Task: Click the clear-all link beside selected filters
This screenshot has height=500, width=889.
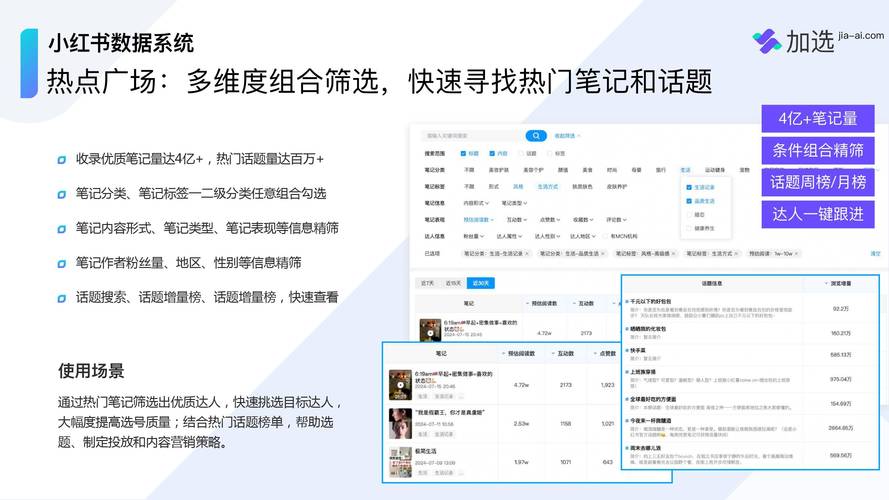Action: click(875, 253)
